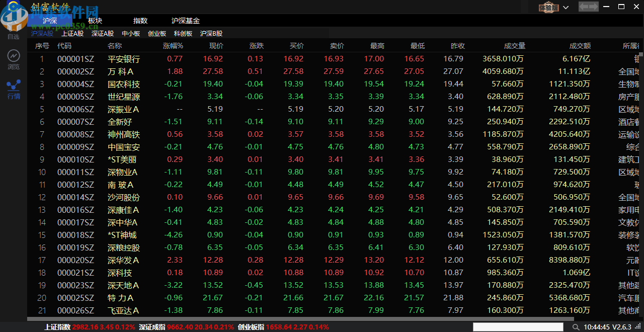
Task: Select the 中小板 sub-tab
Action: tap(131, 34)
